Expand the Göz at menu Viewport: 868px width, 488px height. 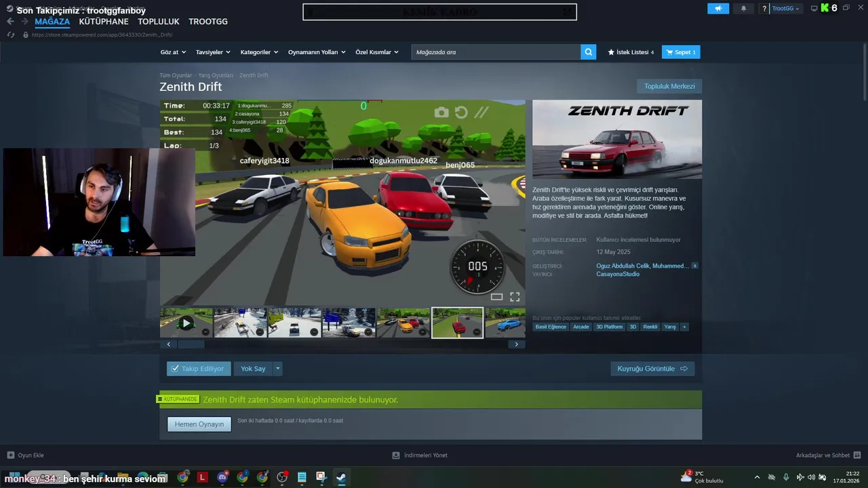point(173,52)
